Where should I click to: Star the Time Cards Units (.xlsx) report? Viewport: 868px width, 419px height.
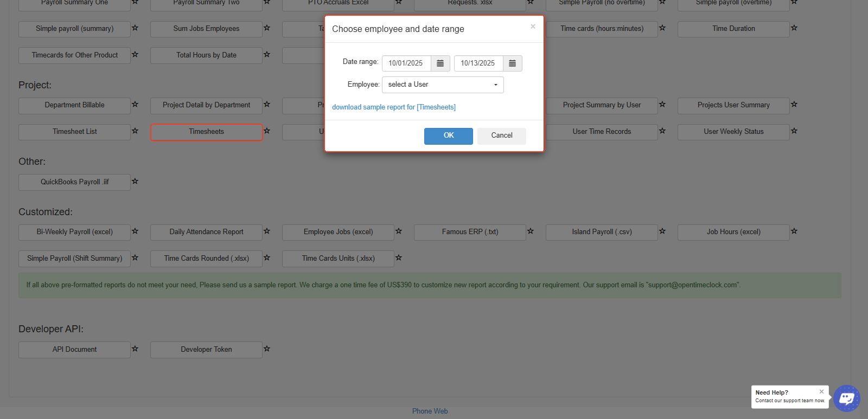(399, 258)
